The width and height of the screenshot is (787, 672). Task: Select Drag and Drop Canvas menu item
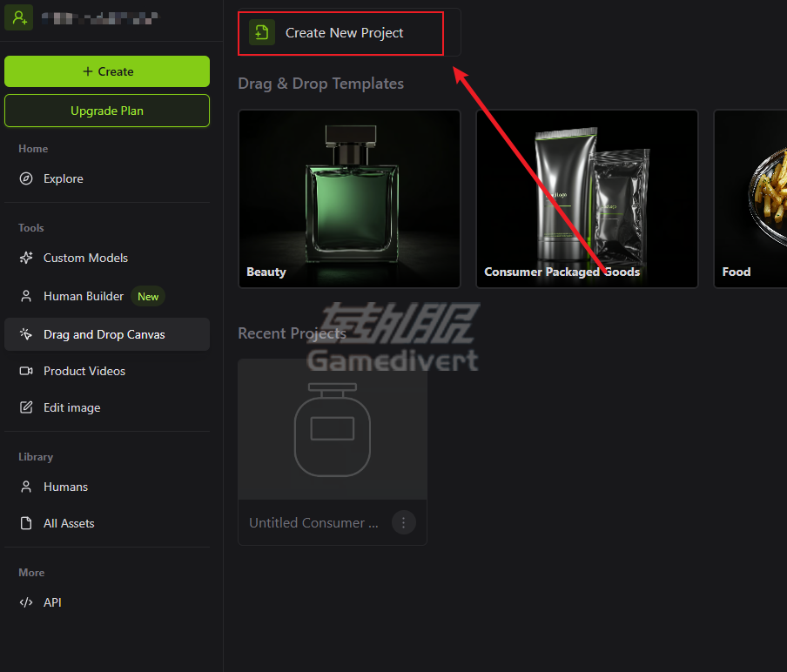click(107, 334)
